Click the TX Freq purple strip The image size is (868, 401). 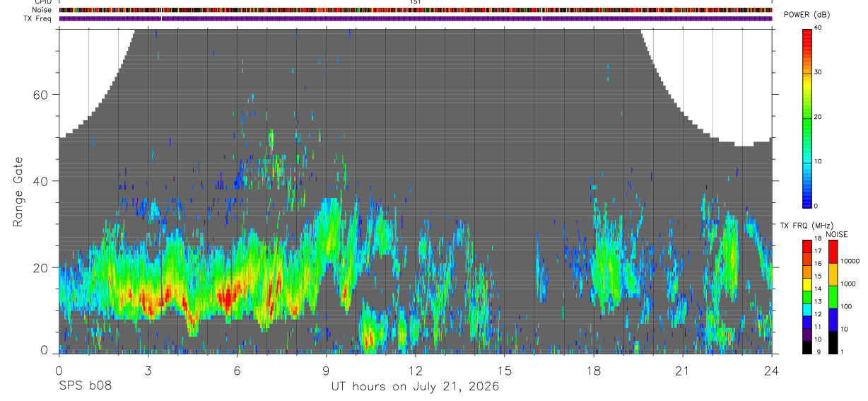pos(416,18)
